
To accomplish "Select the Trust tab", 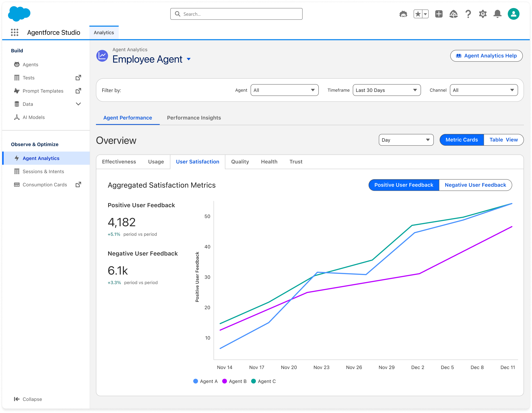I will click(x=296, y=162).
